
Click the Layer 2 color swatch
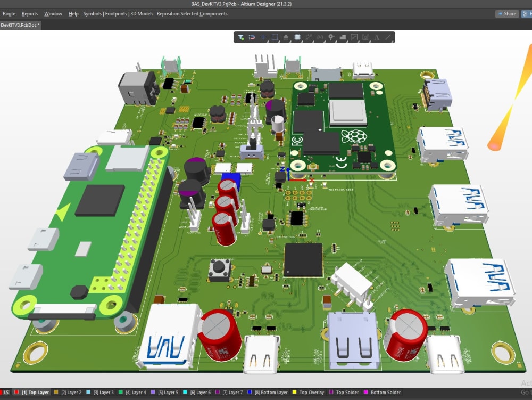(56, 392)
